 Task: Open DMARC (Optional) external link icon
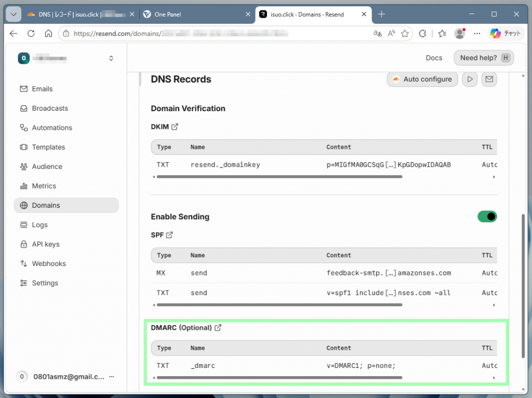(218, 328)
